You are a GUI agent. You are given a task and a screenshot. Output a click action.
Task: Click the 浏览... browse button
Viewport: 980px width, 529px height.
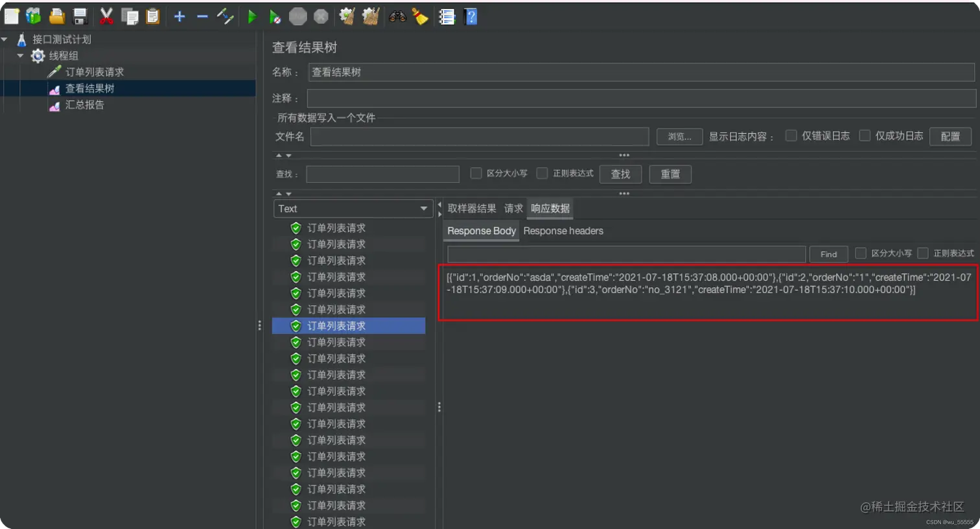[680, 136]
